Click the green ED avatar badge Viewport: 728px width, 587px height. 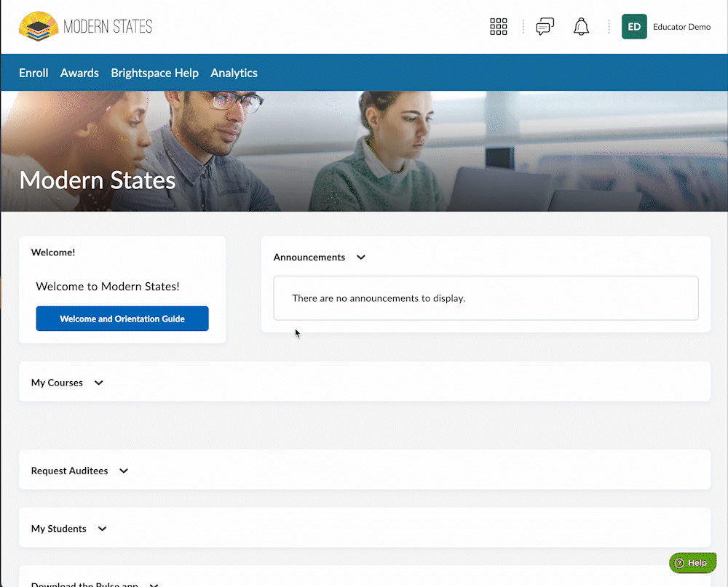[634, 27]
